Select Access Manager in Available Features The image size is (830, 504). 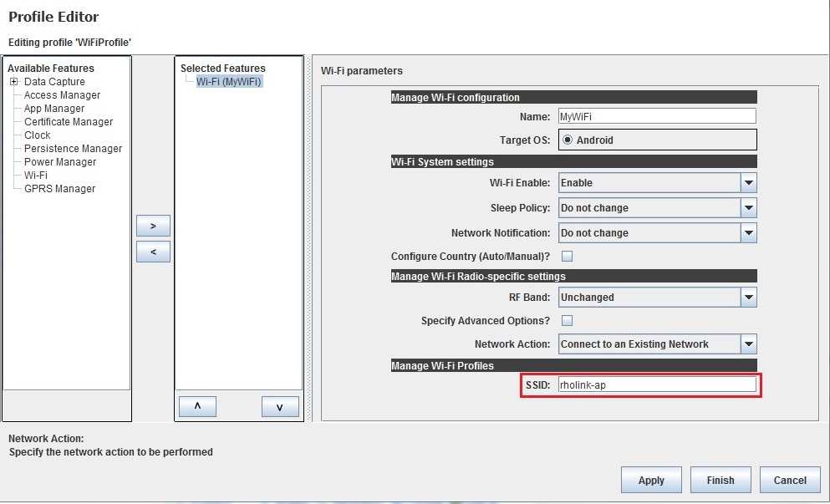pos(62,95)
